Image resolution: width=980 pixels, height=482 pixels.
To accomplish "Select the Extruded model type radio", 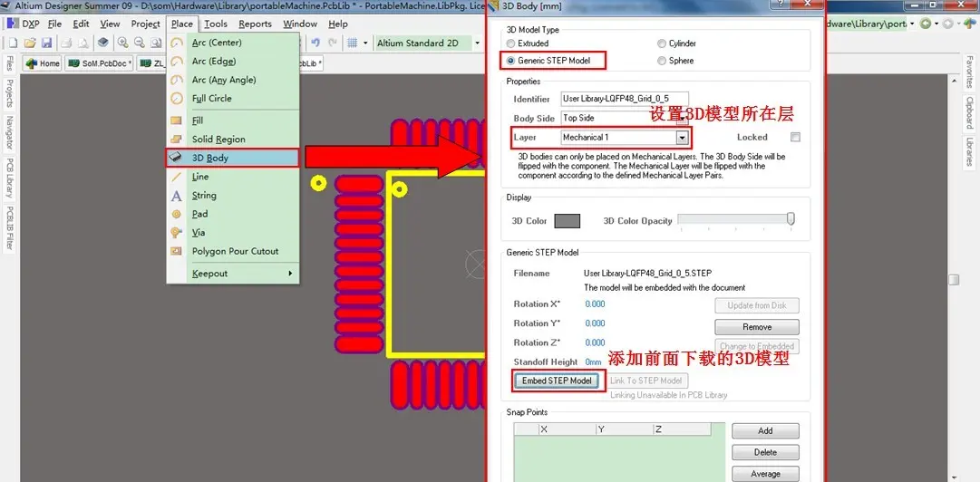I will (x=511, y=43).
